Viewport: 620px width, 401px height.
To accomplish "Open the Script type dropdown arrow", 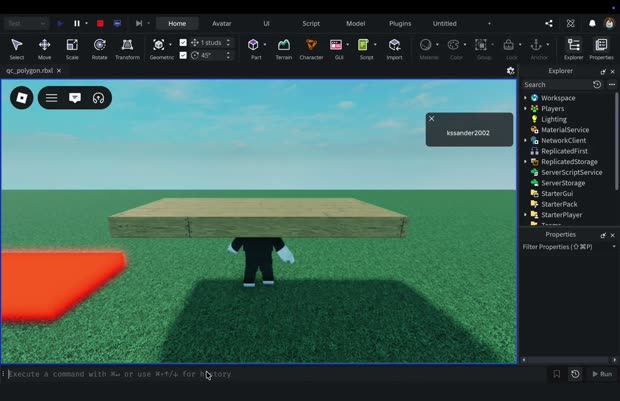I will 375,45.
